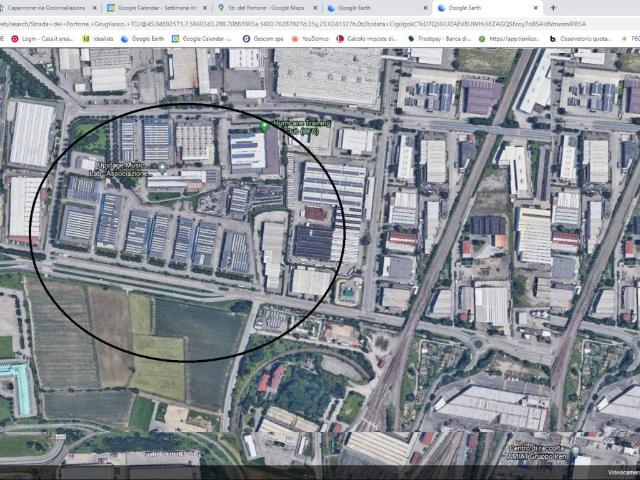Click the Upstage Music Lab map pin
This screenshot has height=480, width=640.
pos(162,168)
